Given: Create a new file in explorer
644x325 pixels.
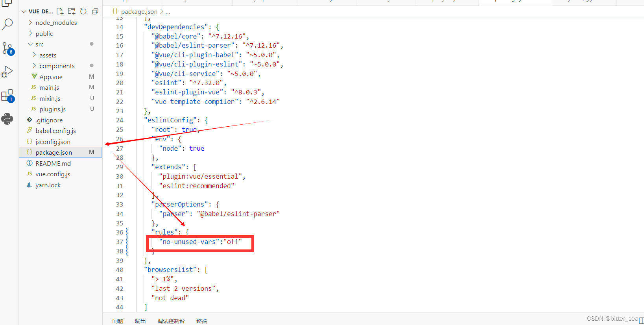Looking at the screenshot, I should coord(60,11).
